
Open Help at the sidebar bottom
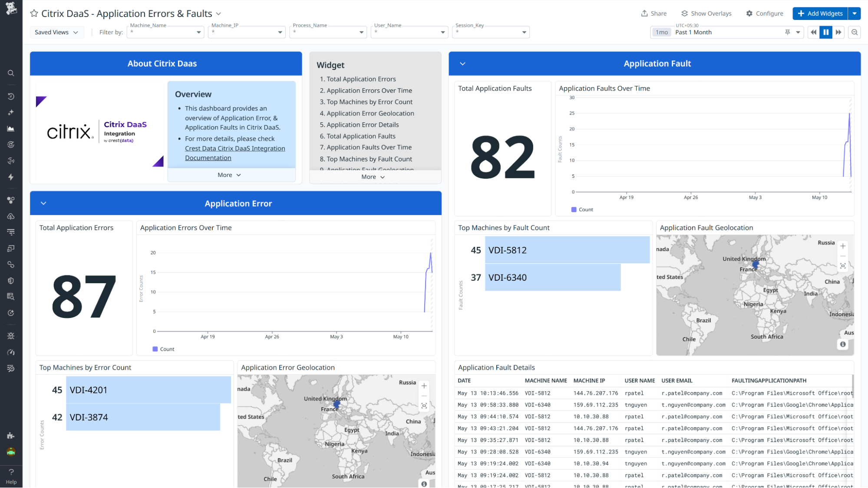click(x=11, y=476)
